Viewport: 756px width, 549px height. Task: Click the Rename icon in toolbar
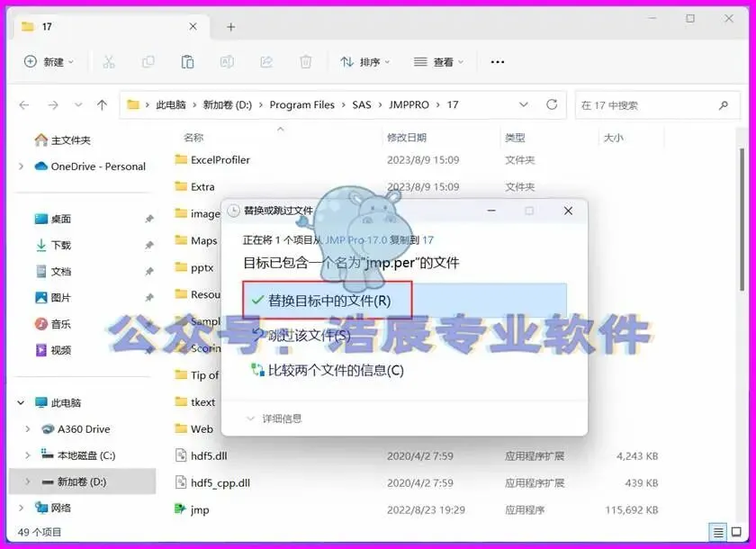(227, 62)
